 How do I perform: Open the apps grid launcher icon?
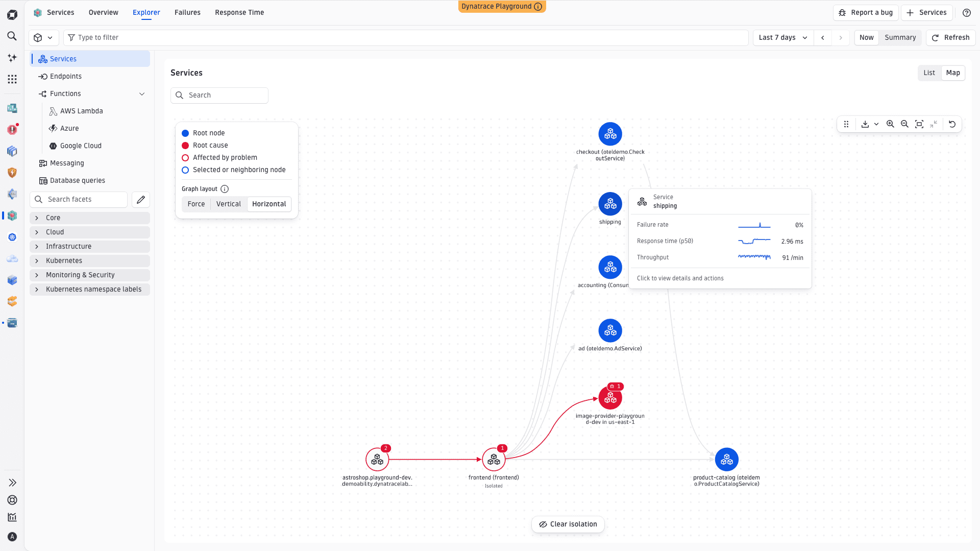pyautogui.click(x=12, y=79)
